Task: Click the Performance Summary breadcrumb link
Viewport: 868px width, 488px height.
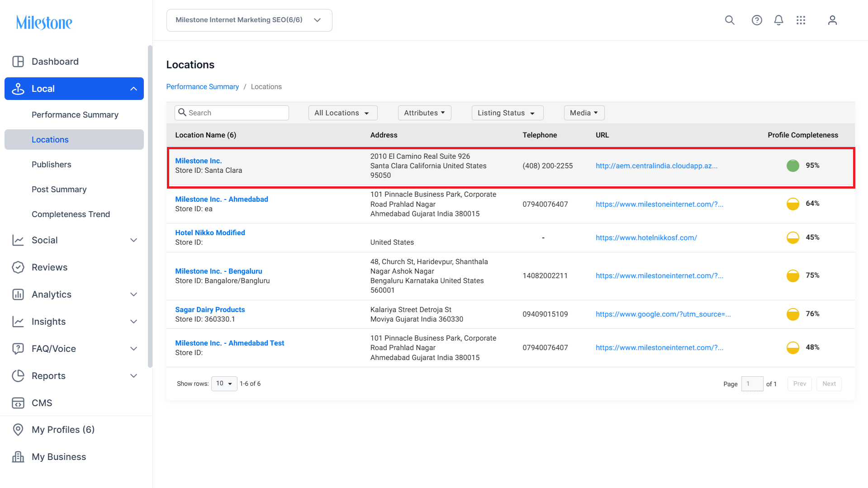Action: [203, 87]
